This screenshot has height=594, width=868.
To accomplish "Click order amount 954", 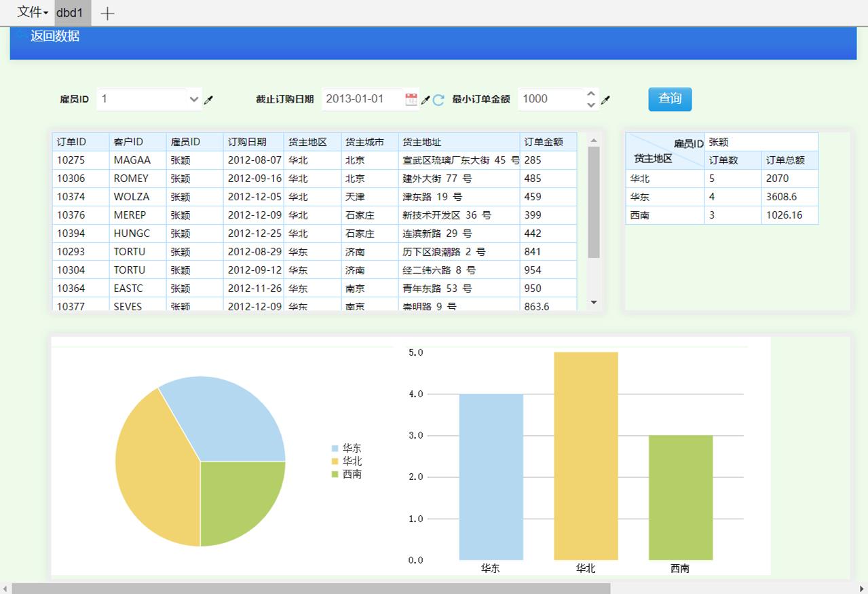I will click(x=548, y=270).
